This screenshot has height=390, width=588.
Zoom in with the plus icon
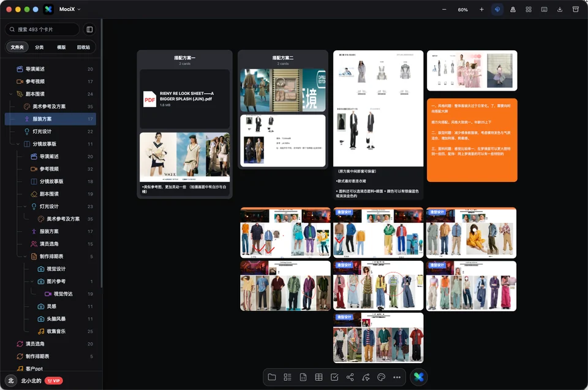tap(481, 9)
